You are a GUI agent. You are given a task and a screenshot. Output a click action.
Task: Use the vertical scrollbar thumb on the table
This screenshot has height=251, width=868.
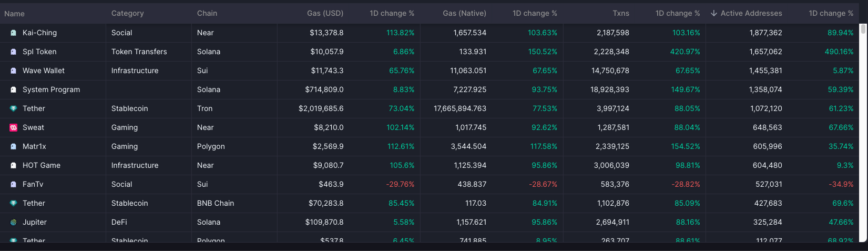click(863, 29)
